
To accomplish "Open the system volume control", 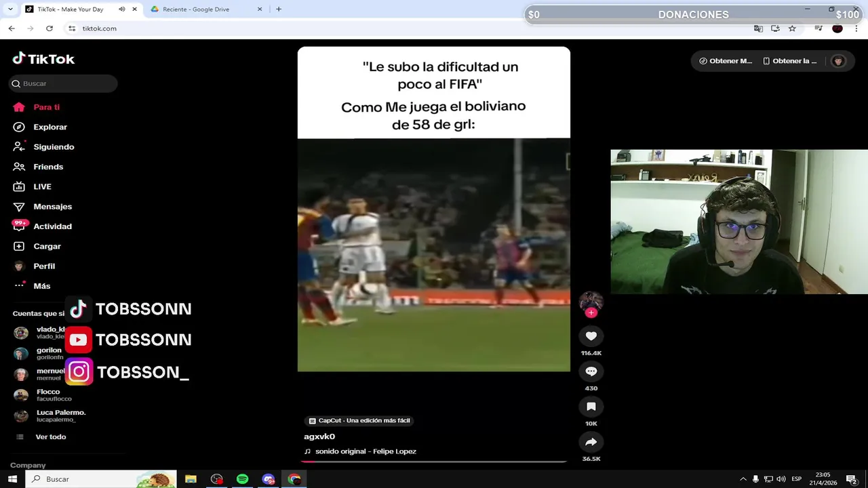I will tap(781, 479).
